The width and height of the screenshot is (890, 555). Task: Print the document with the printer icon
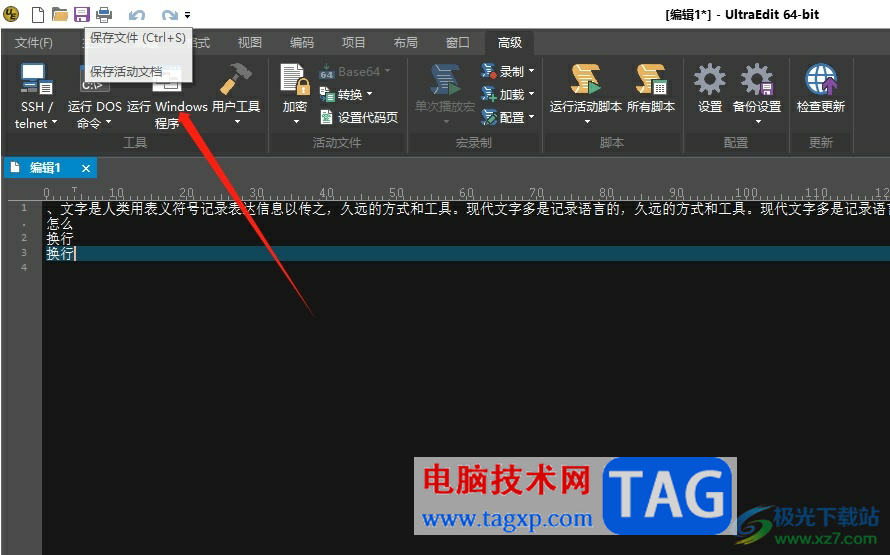coord(104,14)
